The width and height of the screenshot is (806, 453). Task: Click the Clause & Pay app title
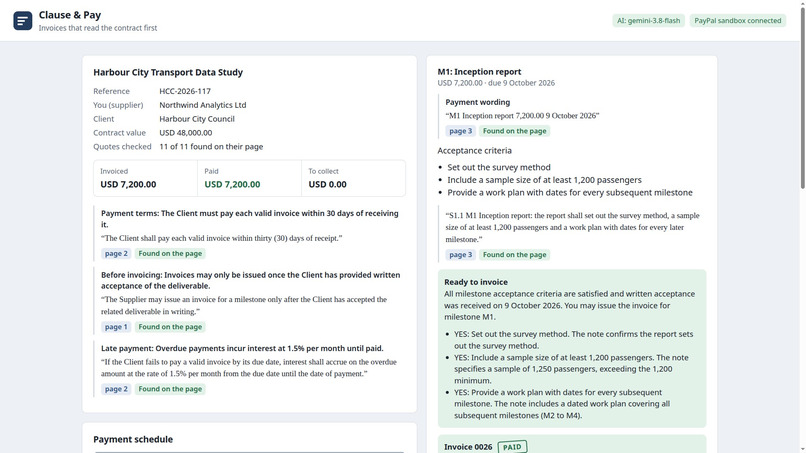pyautogui.click(x=70, y=15)
